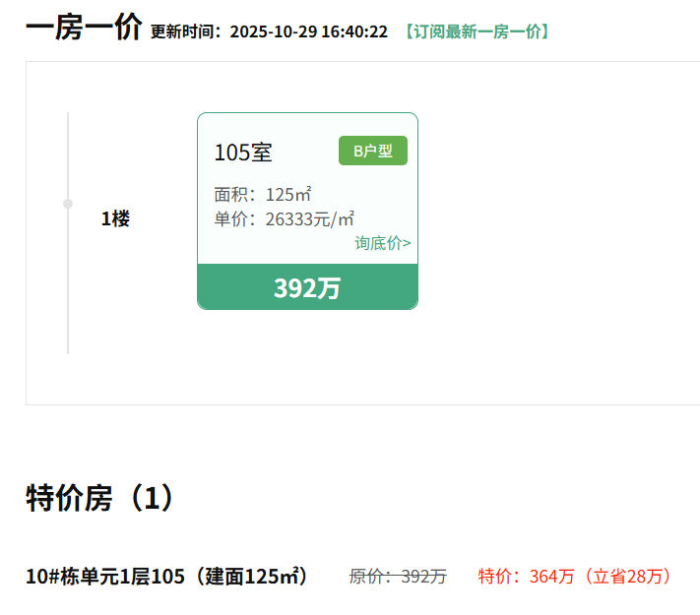Click the 特价房(1) section heading

pyautogui.click(x=101, y=499)
